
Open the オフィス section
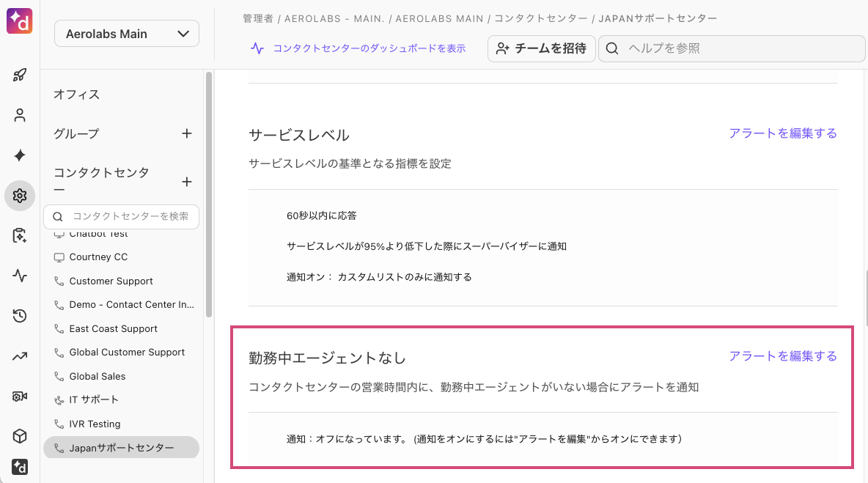(77, 95)
